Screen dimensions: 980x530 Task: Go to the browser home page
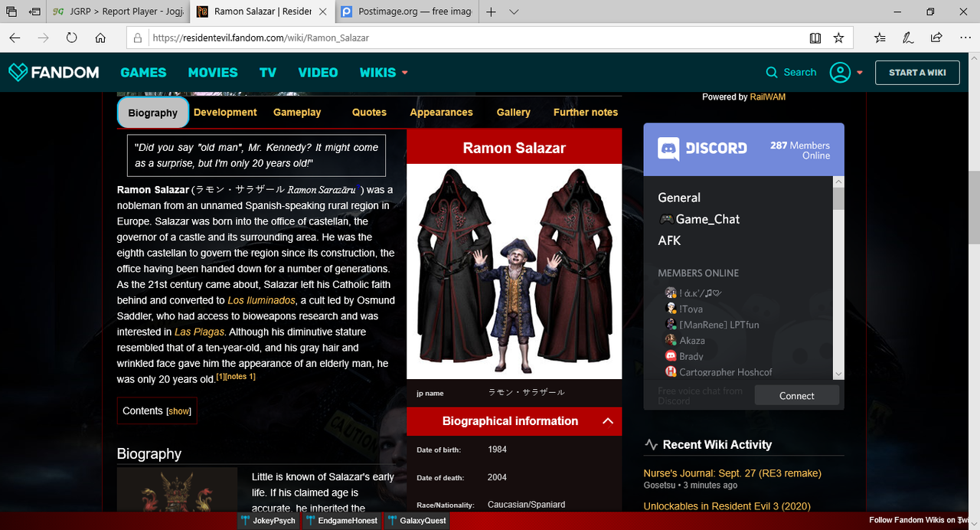pyautogui.click(x=100, y=38)
